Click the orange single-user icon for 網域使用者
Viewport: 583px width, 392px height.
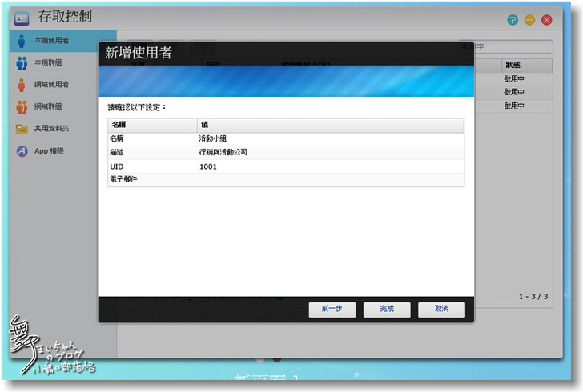coord(22,85)
